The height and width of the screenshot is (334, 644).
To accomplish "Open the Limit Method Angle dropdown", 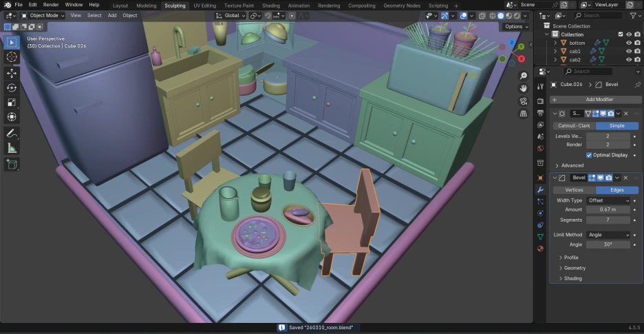I will coord(608,234).
